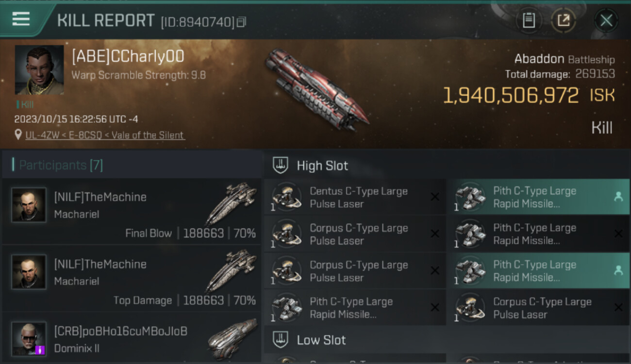Click the Abaddon ship image
631x364 pixels.
316,89
